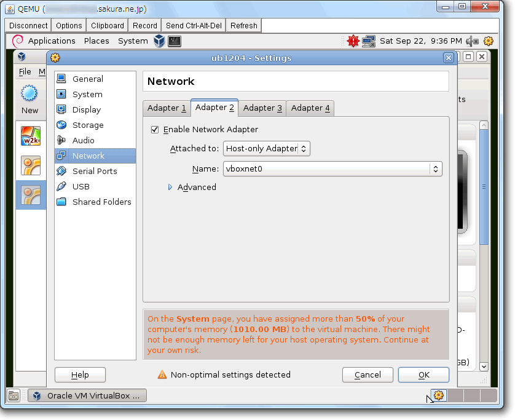Click gear icon in top panel tray
Image resolution: width=515 pixels, height=420 pixels.
489,41
